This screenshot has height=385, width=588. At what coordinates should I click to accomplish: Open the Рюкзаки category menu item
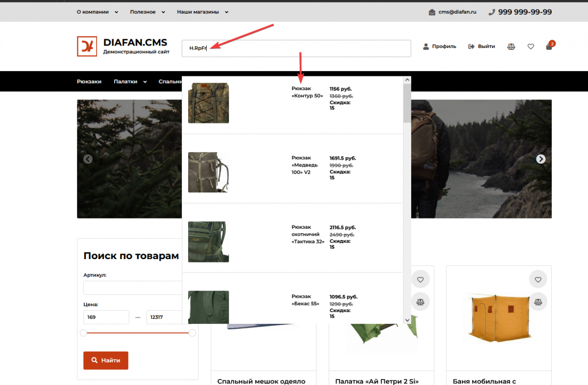click(x=89, y=82)
